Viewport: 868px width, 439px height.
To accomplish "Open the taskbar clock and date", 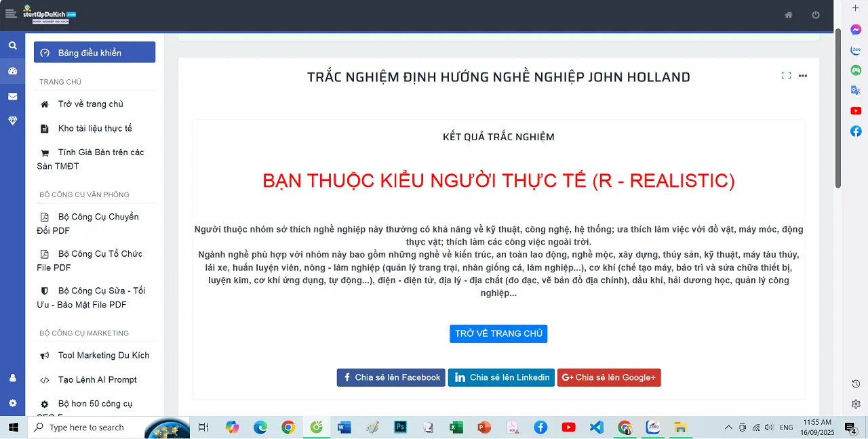I will point(816,427).
